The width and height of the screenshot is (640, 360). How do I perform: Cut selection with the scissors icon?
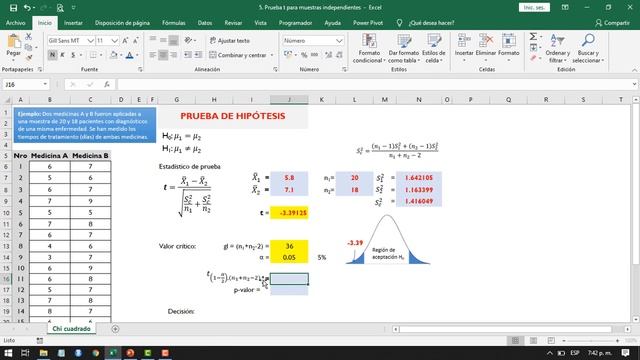pos(28,37)
